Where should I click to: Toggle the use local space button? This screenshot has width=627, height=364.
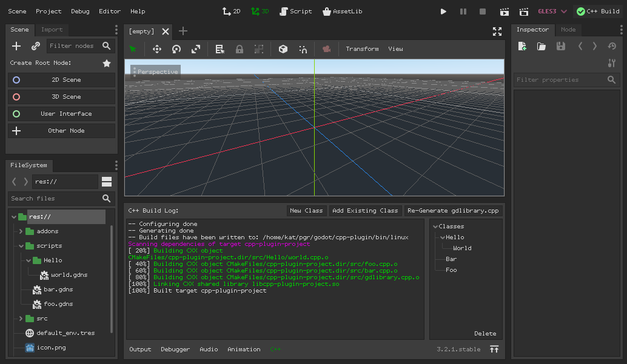(283, 49)
